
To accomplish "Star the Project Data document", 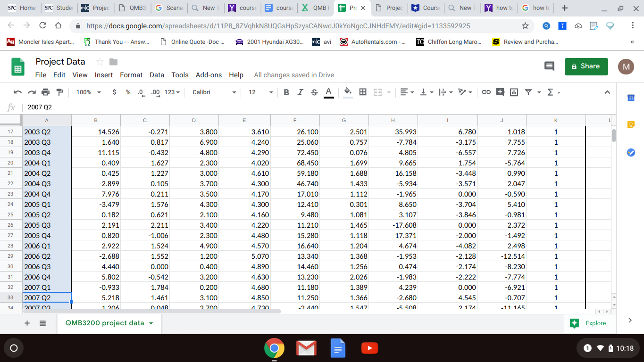I will point(100,62).
